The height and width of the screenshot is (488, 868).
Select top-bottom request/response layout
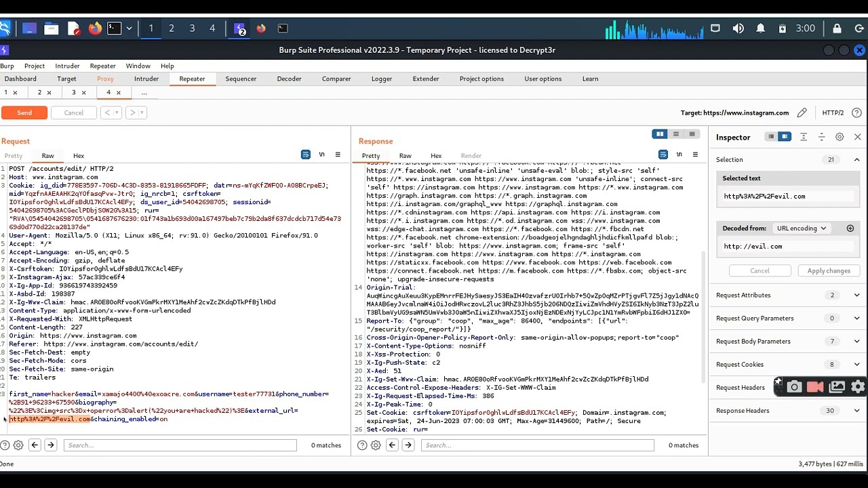pyautogui.click(x=676, y=134)
